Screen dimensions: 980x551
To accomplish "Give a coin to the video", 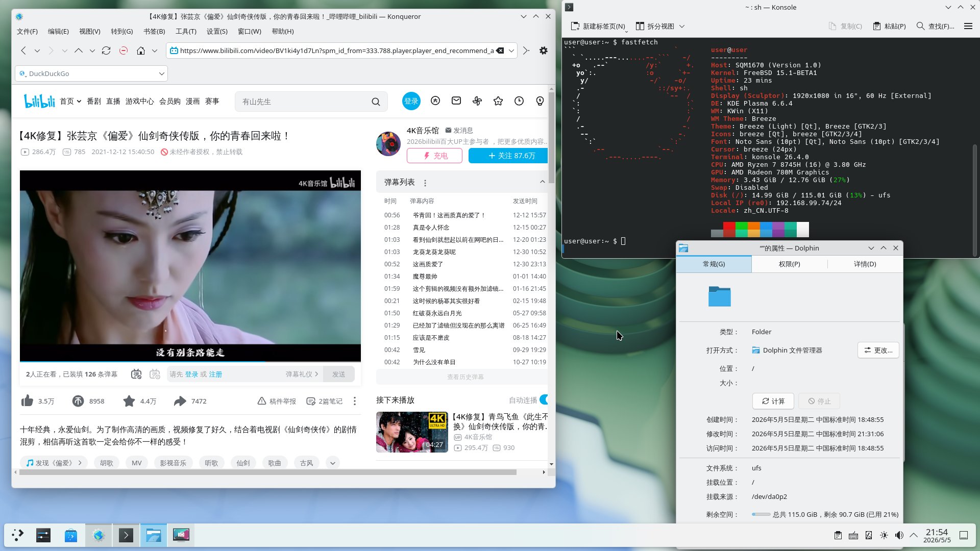I will (x=78, y=401).
